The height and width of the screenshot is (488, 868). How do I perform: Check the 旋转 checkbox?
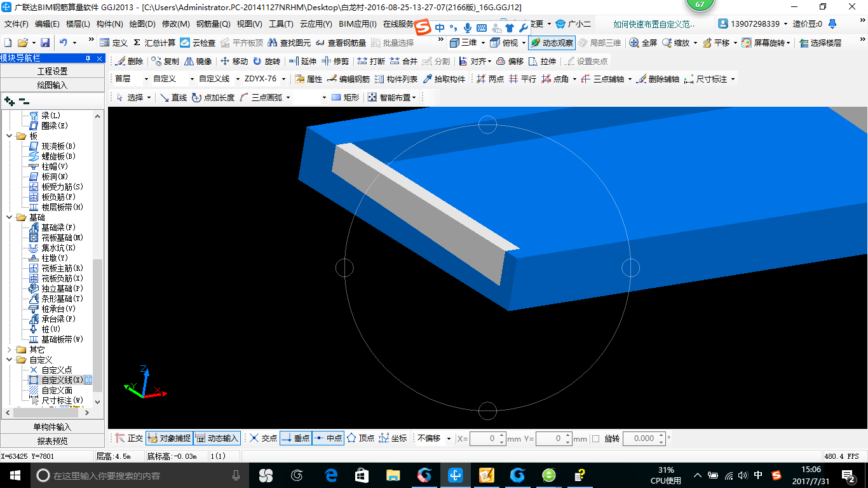click(595, 438)
